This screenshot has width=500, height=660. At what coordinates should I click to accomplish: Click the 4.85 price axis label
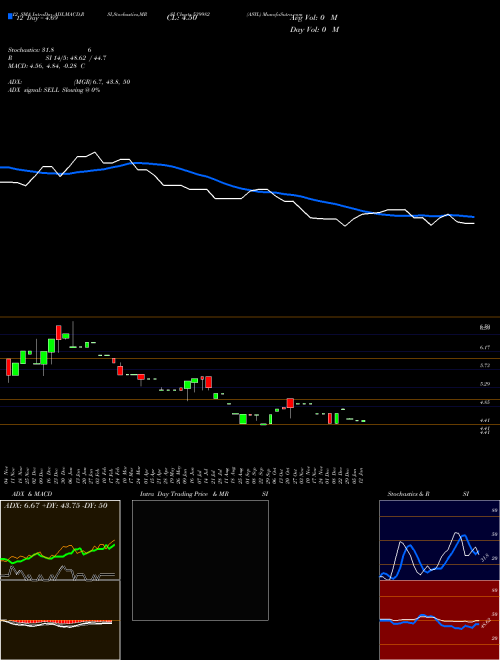pos(485,402)
